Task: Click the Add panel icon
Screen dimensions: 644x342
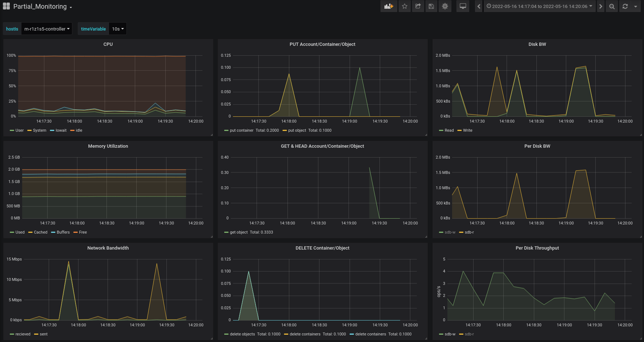Action: click(389, 6)
